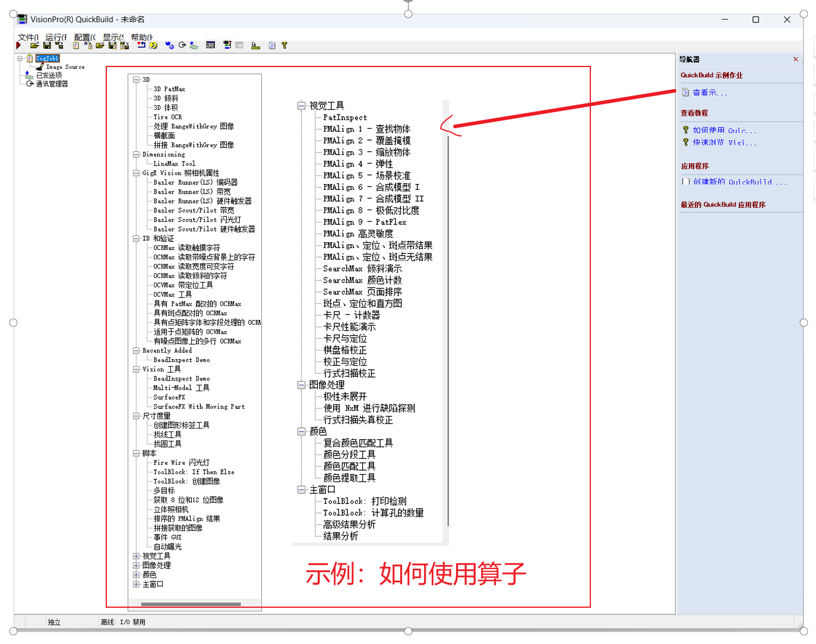
Task: Click the grayed-out grid icon in toolbar
Action: coord(239,45)
